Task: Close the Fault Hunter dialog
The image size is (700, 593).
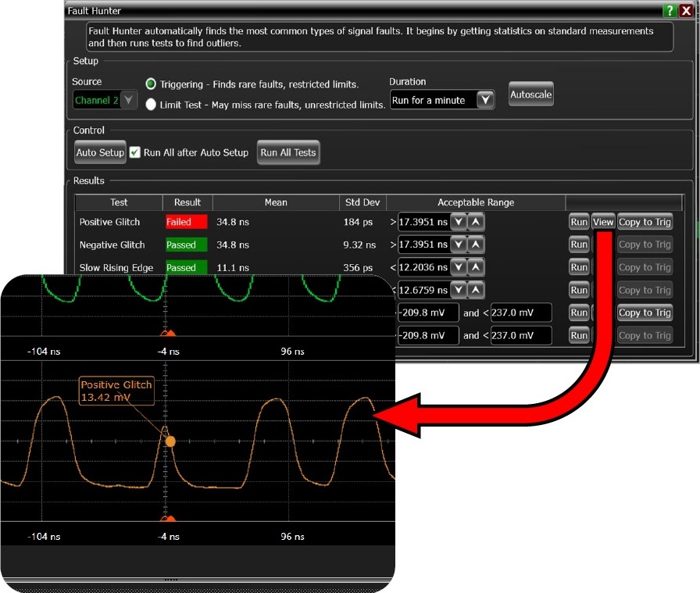Action: [686, 11]
